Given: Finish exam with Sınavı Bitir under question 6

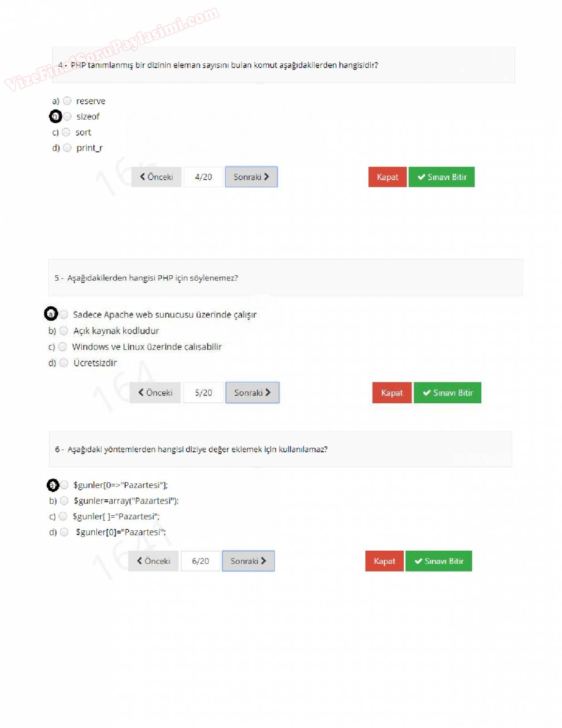Looking at the screenshot, I should tap(438, 561).
